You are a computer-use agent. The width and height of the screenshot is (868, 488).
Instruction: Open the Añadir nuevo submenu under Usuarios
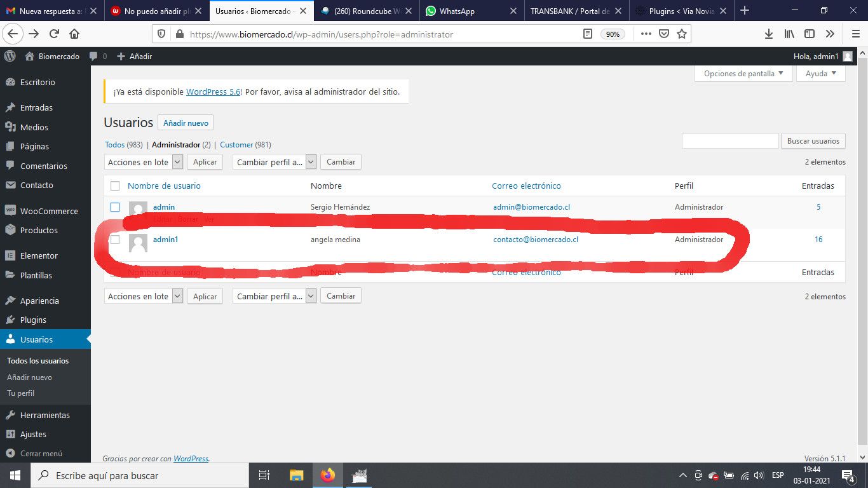(x=29, y=377)
